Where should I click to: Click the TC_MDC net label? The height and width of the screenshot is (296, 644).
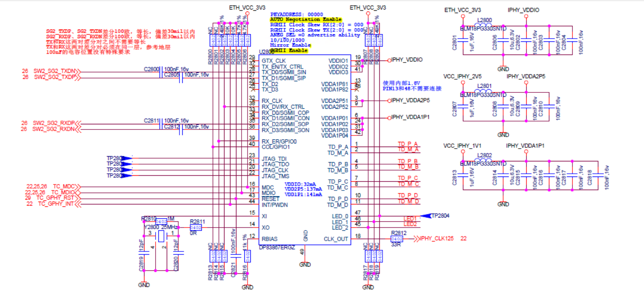coord(64,186)
